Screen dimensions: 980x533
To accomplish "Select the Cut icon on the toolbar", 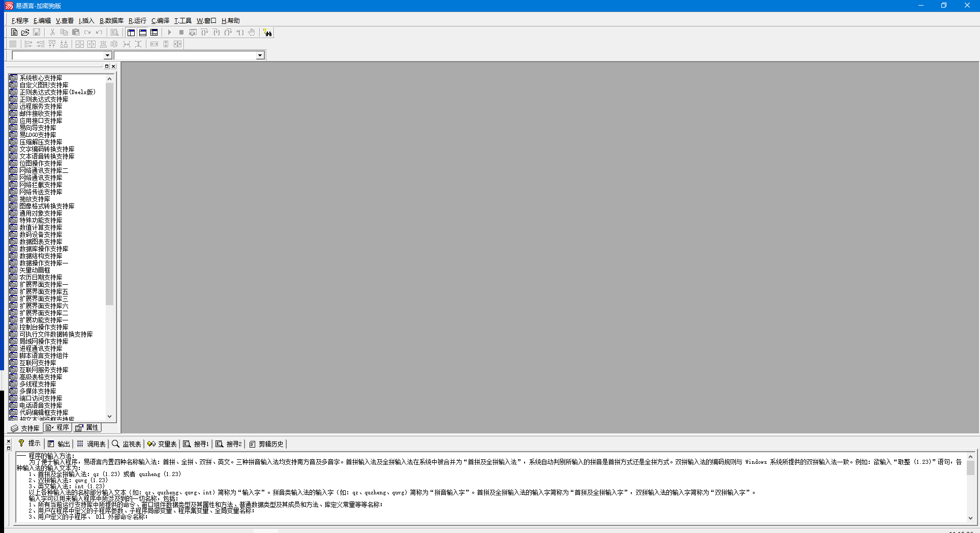I will 52,32.
